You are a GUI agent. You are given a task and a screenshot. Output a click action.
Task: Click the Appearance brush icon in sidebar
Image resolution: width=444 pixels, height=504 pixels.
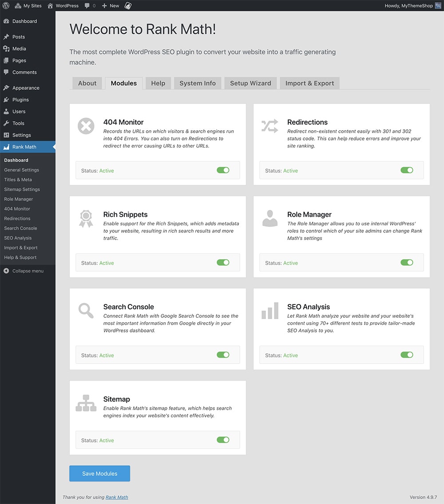pos(6,88)
